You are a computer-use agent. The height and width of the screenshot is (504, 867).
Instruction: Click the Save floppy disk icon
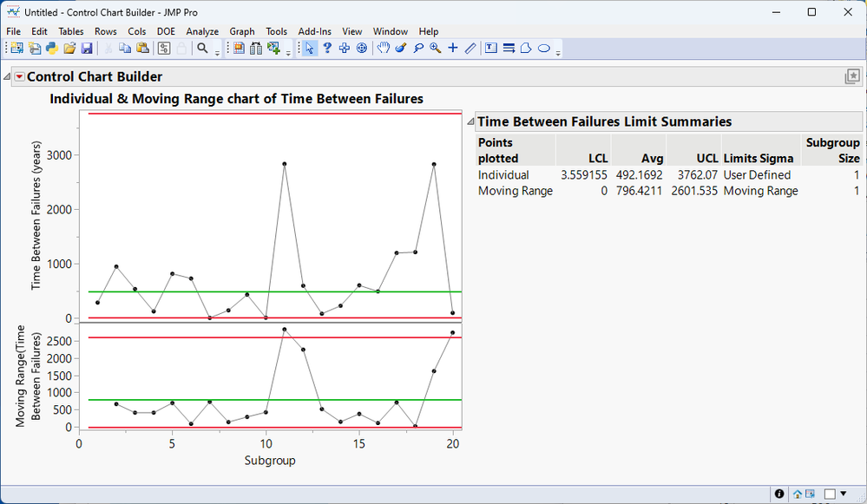point(87,48)
